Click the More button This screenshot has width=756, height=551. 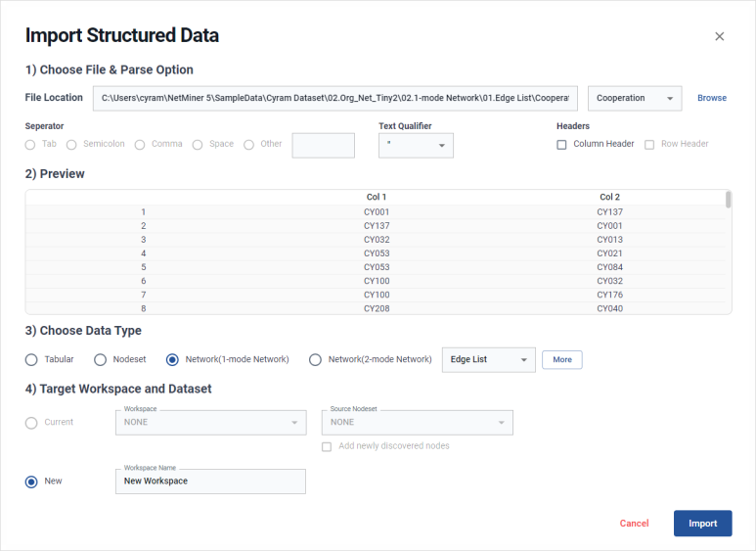click(x=561, y=359)
